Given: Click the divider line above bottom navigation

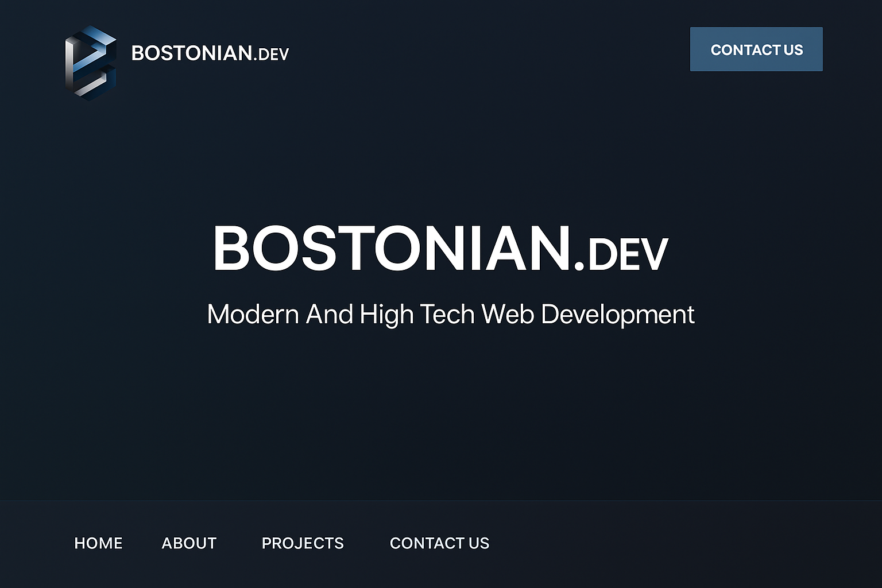Looking at the screenshot, I should point(441,501).
